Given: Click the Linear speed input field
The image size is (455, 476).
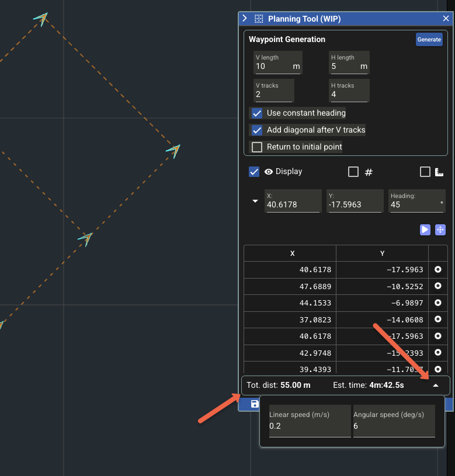Looking at the screenshot, I should click(x=310, y=426).
